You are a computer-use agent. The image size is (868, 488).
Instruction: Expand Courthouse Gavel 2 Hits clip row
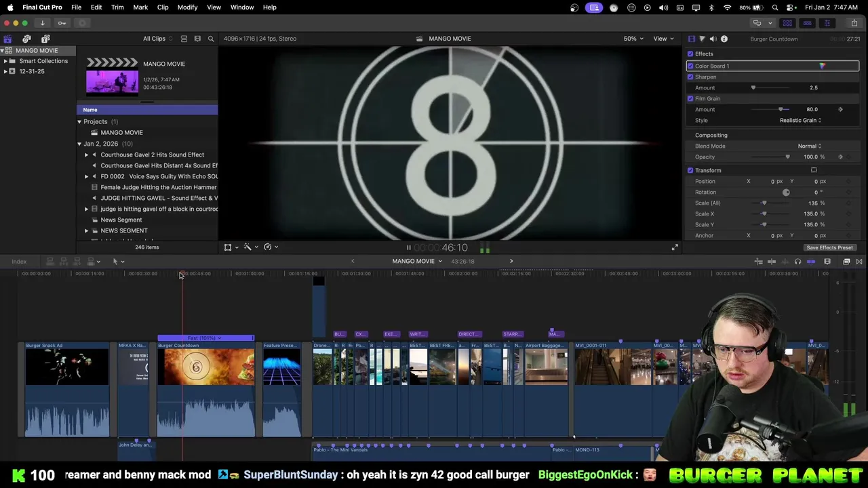[x=86, y=155]
